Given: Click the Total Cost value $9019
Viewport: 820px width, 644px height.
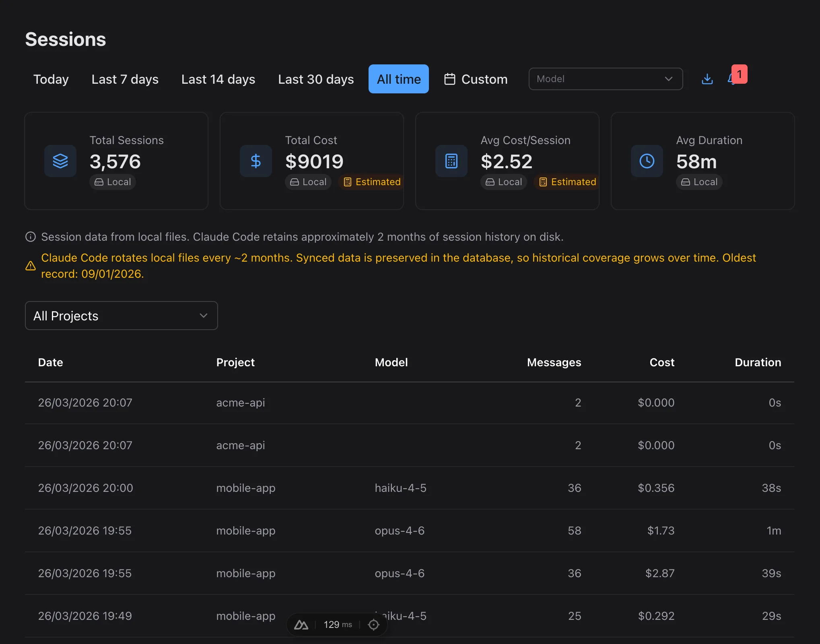Looking at the screenshot, I should (x=314, y=161).
